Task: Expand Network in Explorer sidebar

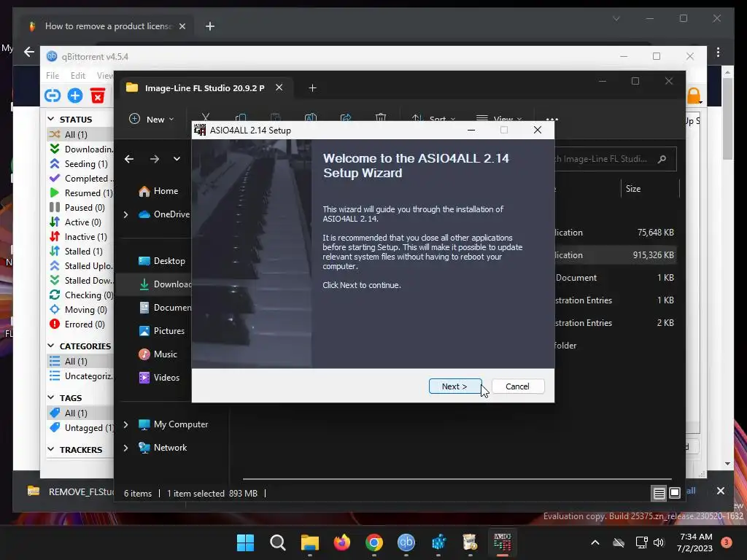Action: (x=125, y=448)
